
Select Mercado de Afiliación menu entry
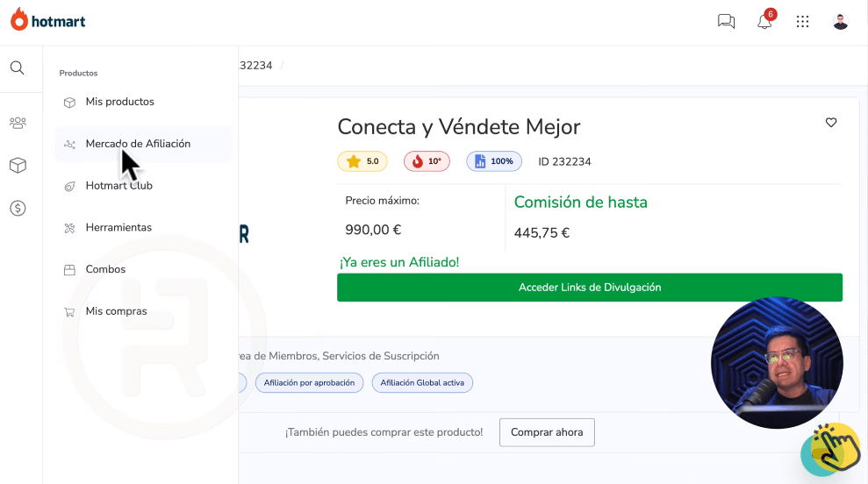coord(143,144)
